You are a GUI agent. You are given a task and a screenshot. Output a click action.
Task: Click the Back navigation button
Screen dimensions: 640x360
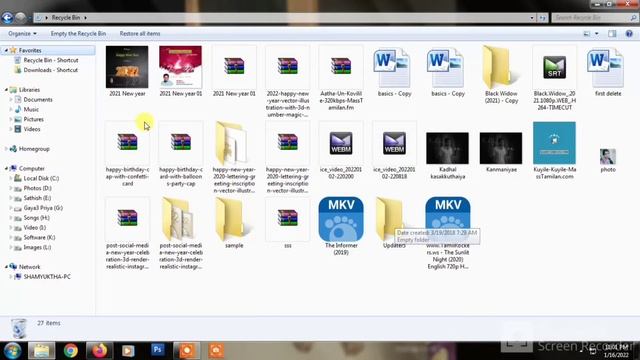point(7,18)
